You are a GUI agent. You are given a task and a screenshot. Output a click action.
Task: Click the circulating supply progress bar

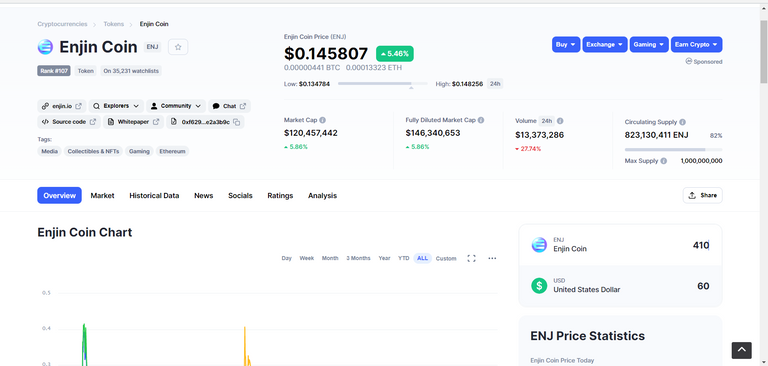673,149
